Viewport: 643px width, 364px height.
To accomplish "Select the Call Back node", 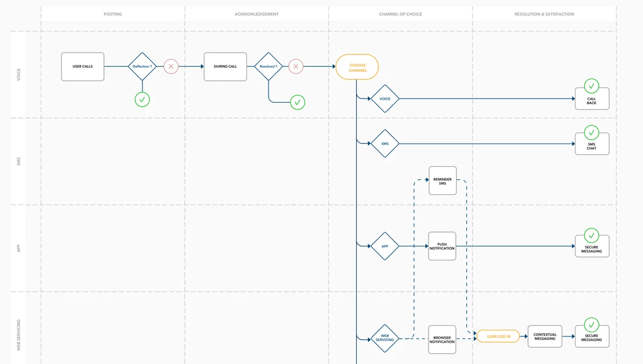I will pyautogui.click(x=592, y=99).
